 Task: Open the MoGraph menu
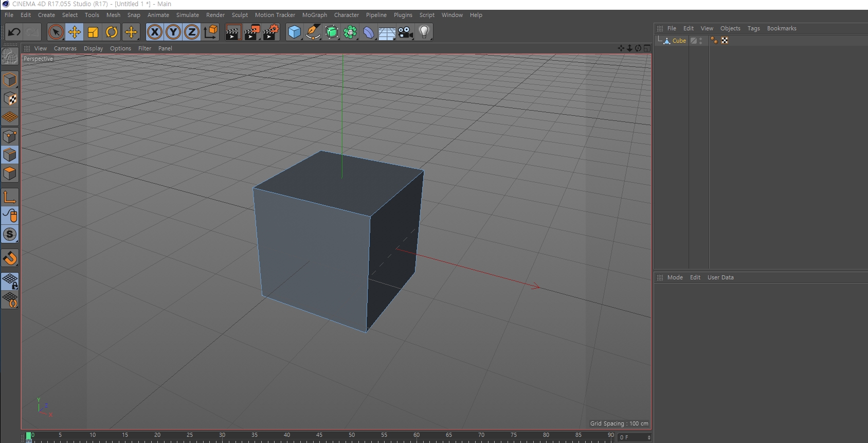tap(315, 15)
